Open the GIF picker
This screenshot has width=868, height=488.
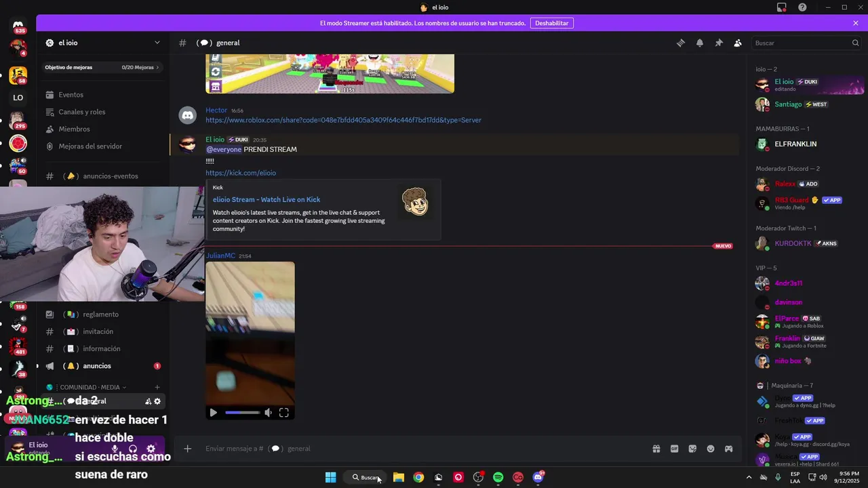(674, 448)
